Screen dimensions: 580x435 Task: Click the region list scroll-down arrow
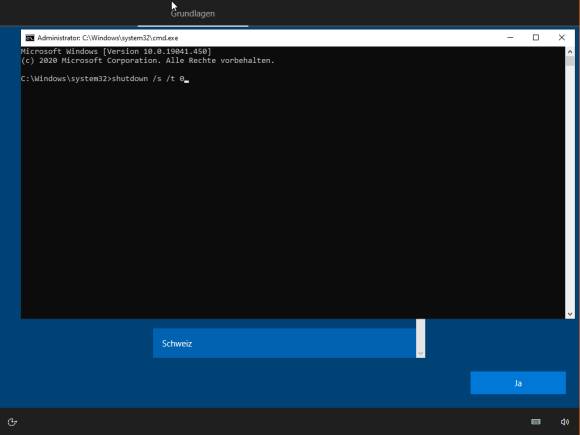coord(420,354)
